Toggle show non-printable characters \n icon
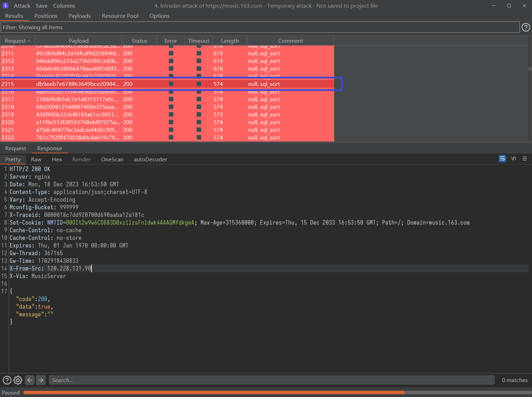The height and width of the screenshot is (397, 532). point(514,159)
